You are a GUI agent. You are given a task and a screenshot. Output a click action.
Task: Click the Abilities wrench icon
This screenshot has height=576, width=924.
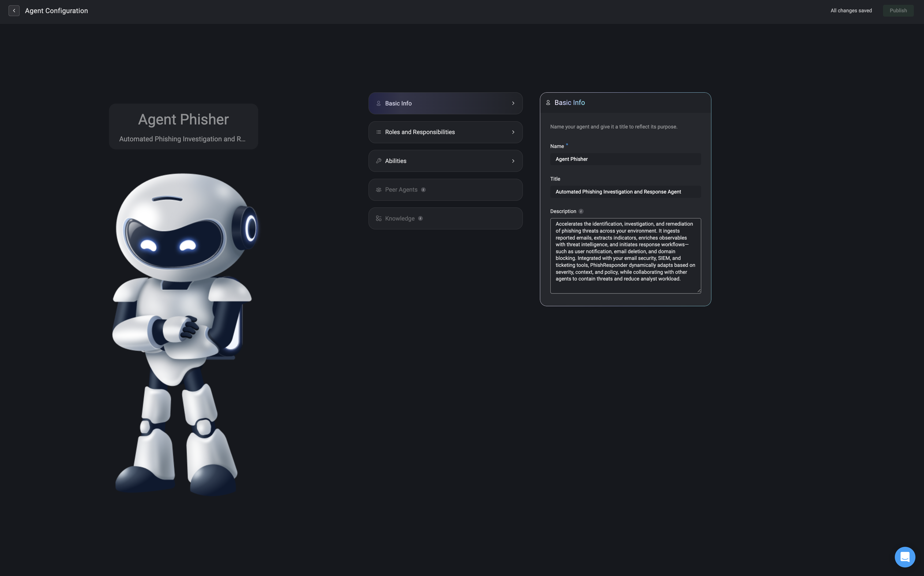click(378, 161)
